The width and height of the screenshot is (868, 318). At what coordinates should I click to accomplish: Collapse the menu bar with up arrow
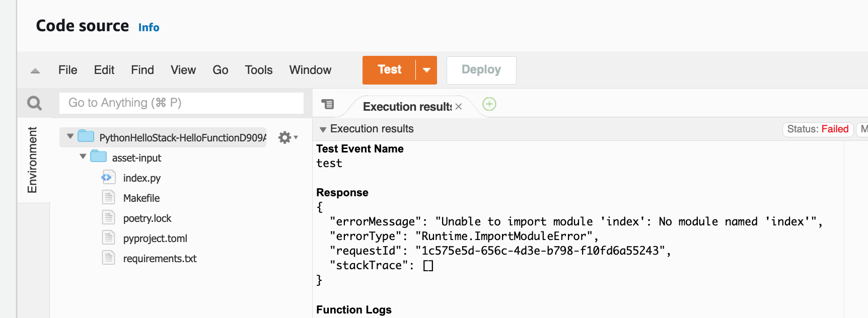click(x=35, y=71)
